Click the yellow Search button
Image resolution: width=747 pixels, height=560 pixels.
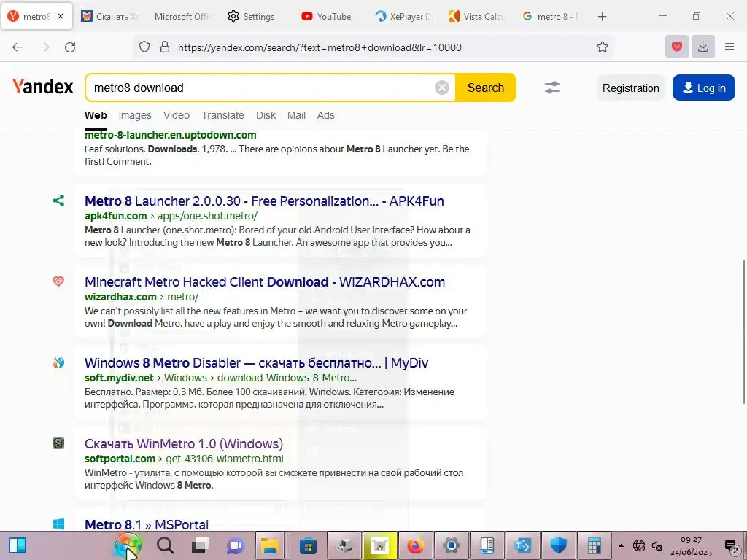pyautogui.click(x=485, y=87)
